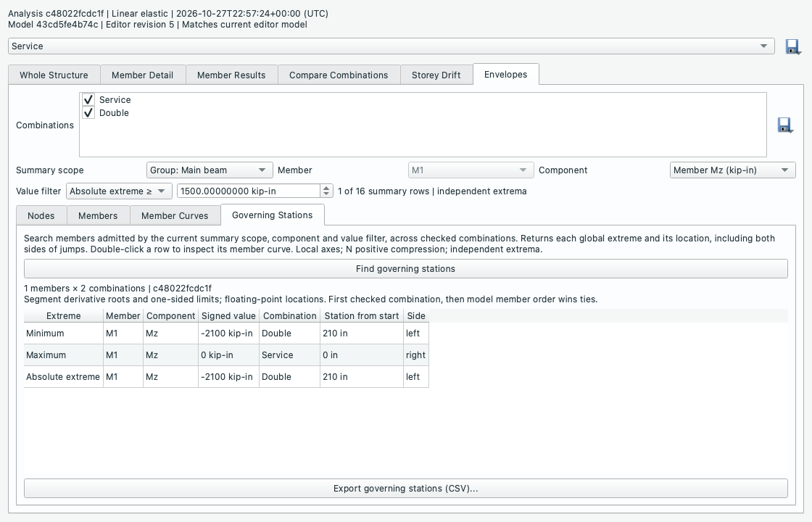812x522 pixels.
Task: Select the Absolute extreme row
Action: (x=226, y=377)
